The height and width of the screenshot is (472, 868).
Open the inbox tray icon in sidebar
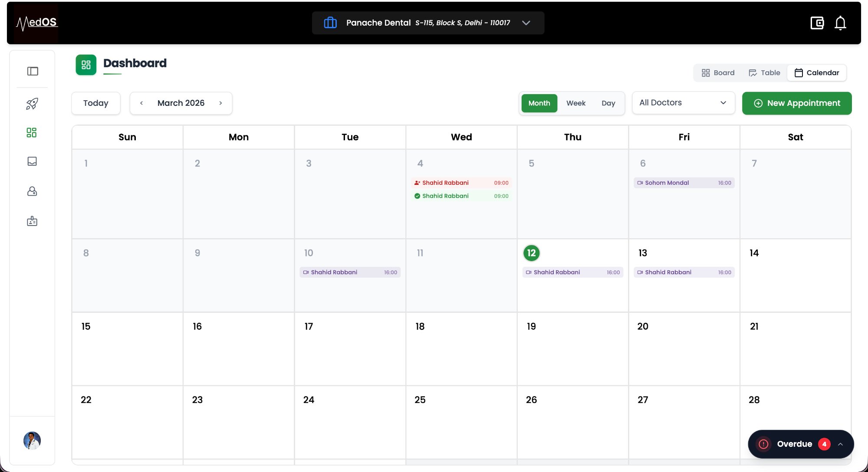click(x=32, y=161)
